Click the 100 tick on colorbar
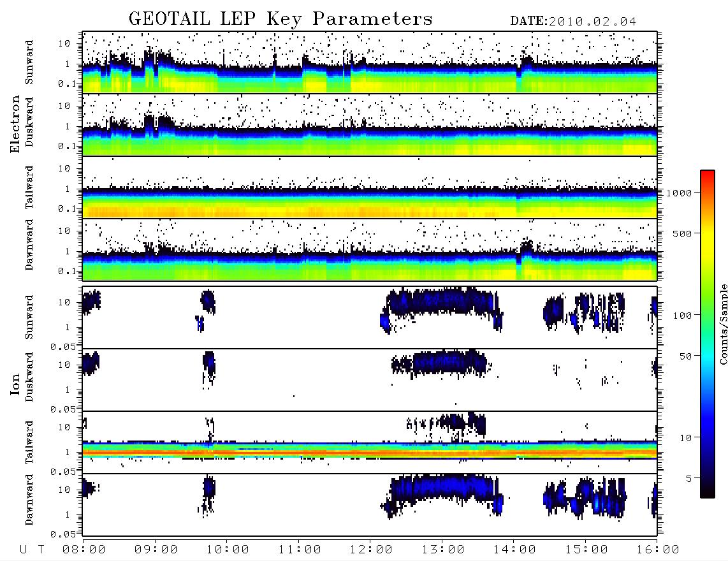728x561 pixels. (x=682, y=316)
